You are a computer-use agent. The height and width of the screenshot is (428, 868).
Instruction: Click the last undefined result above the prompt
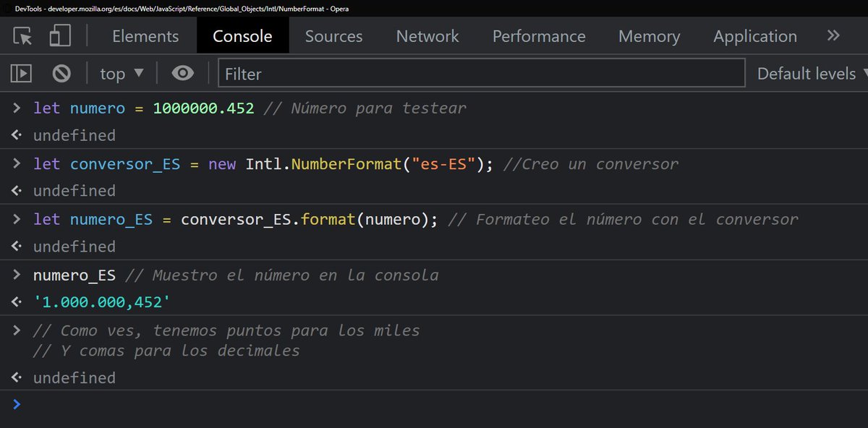[74, 377]
